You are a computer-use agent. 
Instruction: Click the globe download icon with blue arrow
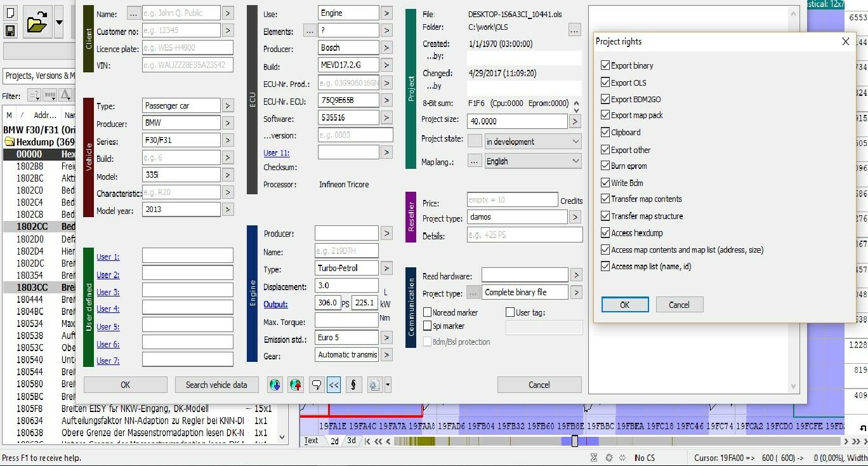[x=275, y=384]
